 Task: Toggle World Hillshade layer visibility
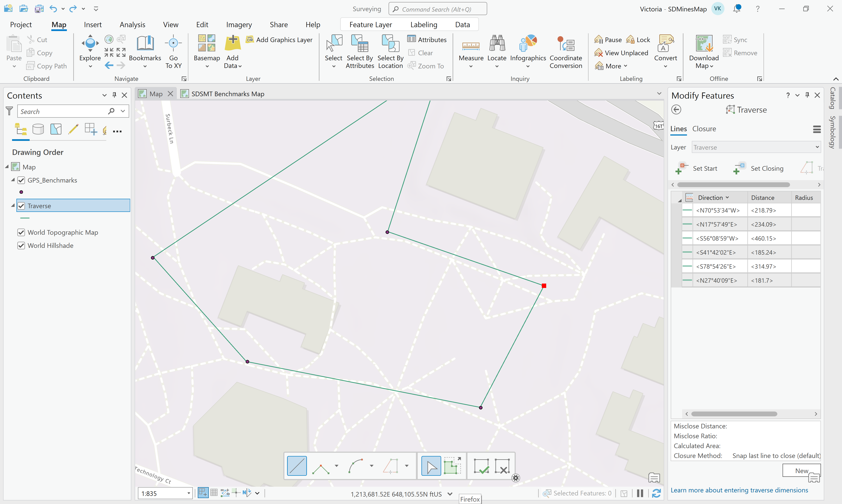pyautogui.click(x=21, y=246)
